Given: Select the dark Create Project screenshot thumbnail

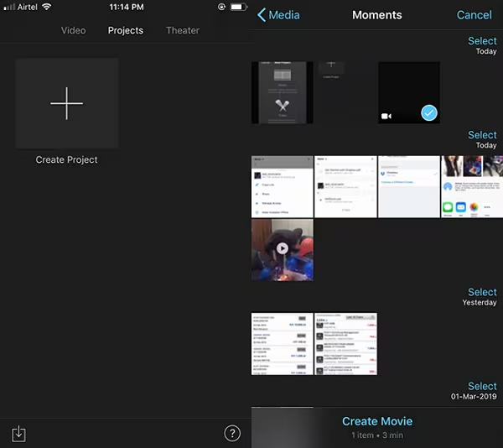Looking at the screenshot, I should [x=345, y=93].
